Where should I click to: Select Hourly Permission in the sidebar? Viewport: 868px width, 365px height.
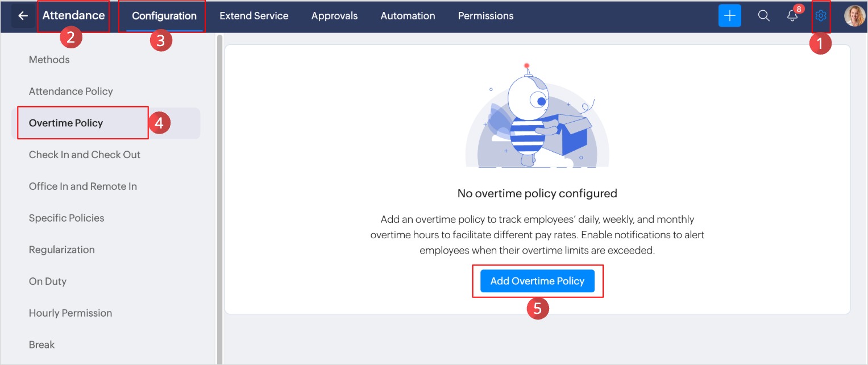coord(70,313)
